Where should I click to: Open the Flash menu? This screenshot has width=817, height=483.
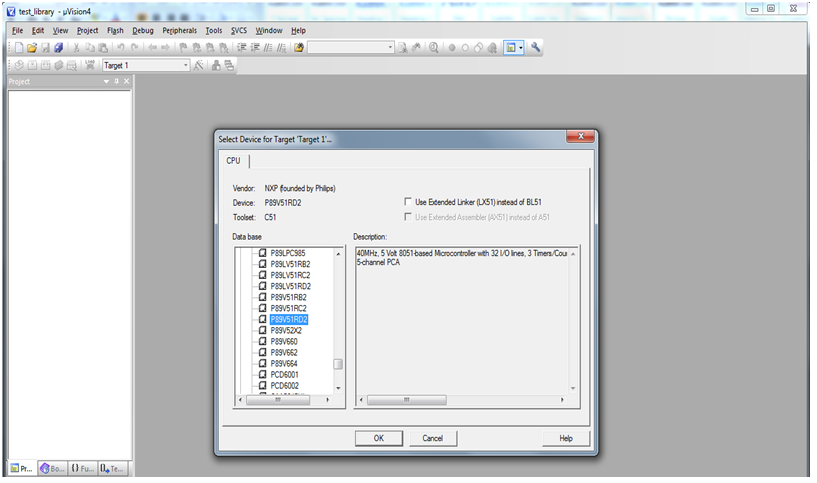pos(115,30)
